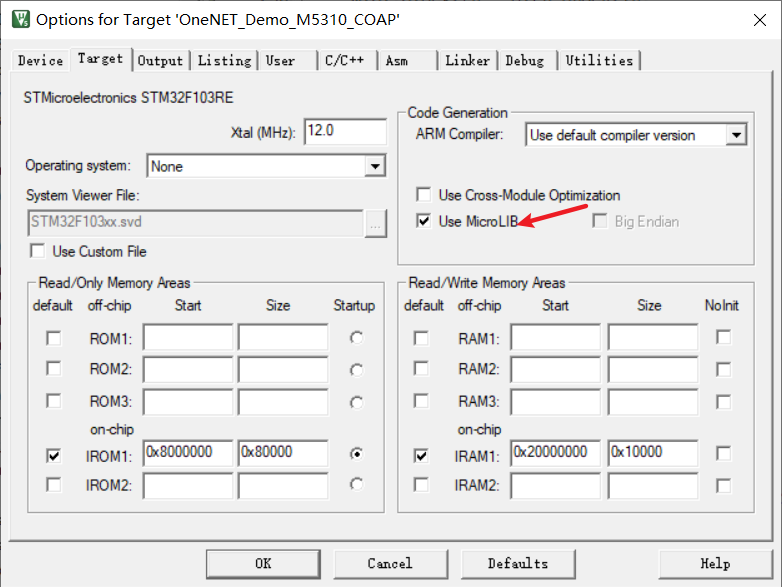
Task: Click the RAM2 Size field
Action: coord(652,370)
